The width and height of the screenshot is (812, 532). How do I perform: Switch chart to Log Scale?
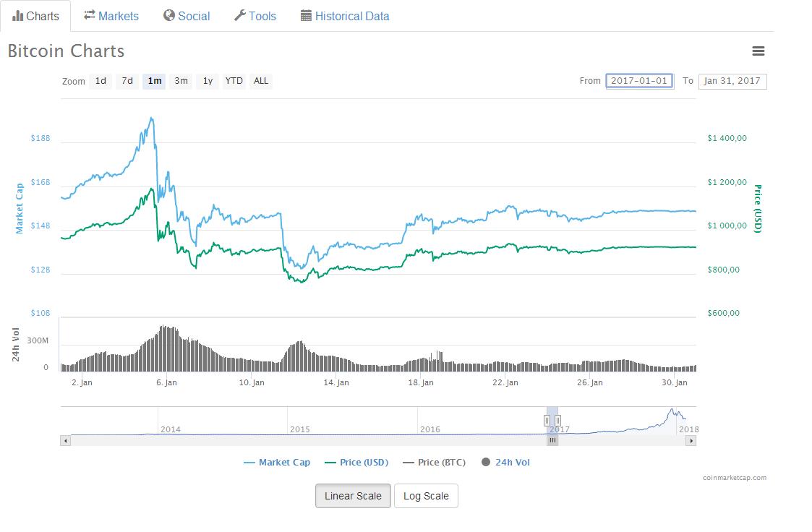pos(426,496)
